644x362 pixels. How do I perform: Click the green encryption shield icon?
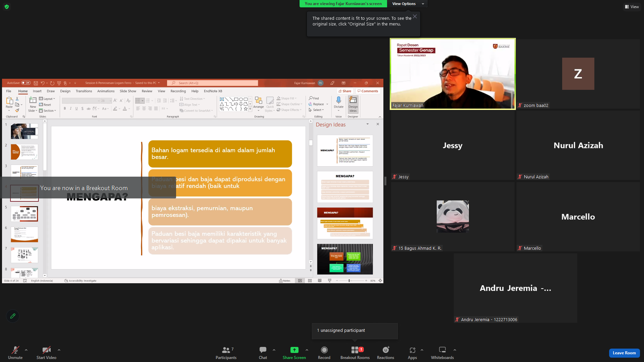pos(7,7)
